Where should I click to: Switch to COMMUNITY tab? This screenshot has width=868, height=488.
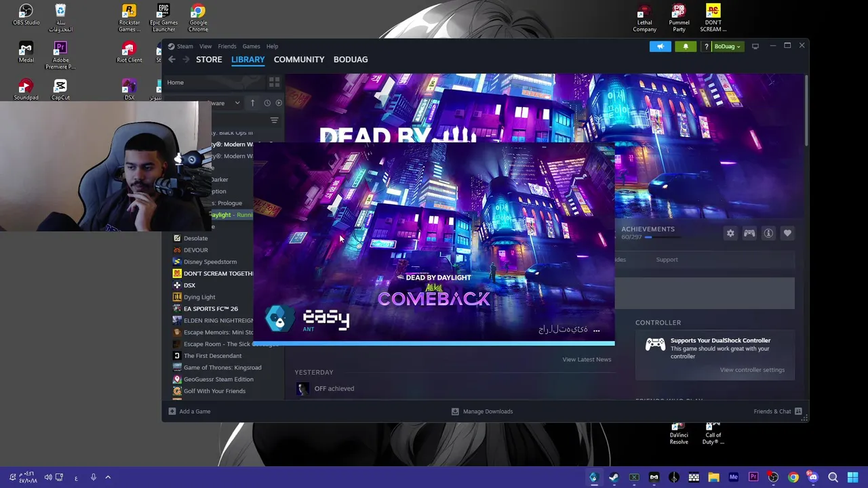click(x=299, y=60)
